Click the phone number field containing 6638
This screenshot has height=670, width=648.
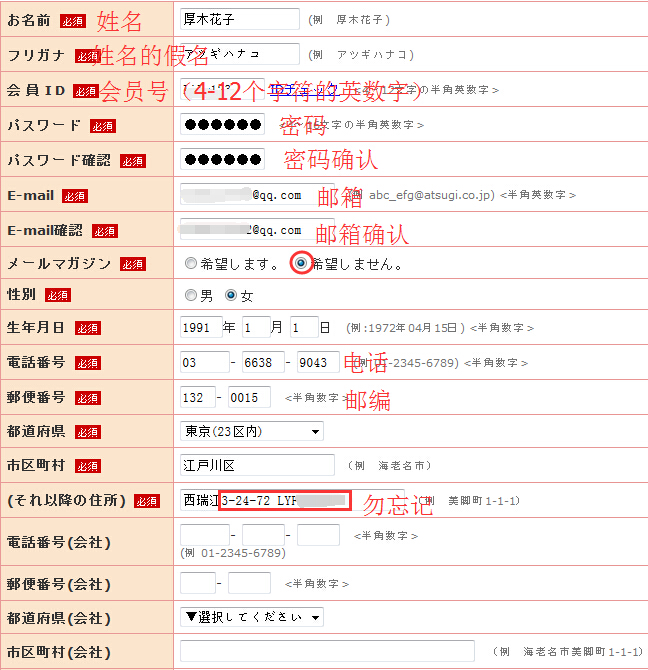(263, 362)
